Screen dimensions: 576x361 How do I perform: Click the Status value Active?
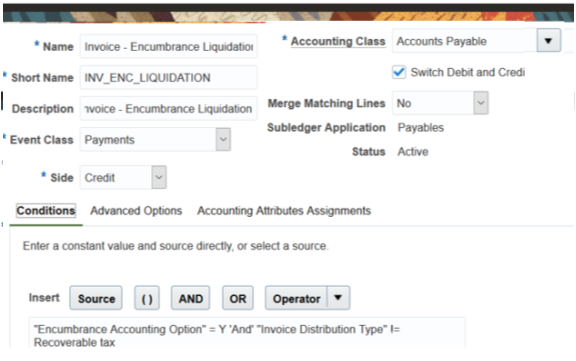pyautogui.click(x=413, y=152)
